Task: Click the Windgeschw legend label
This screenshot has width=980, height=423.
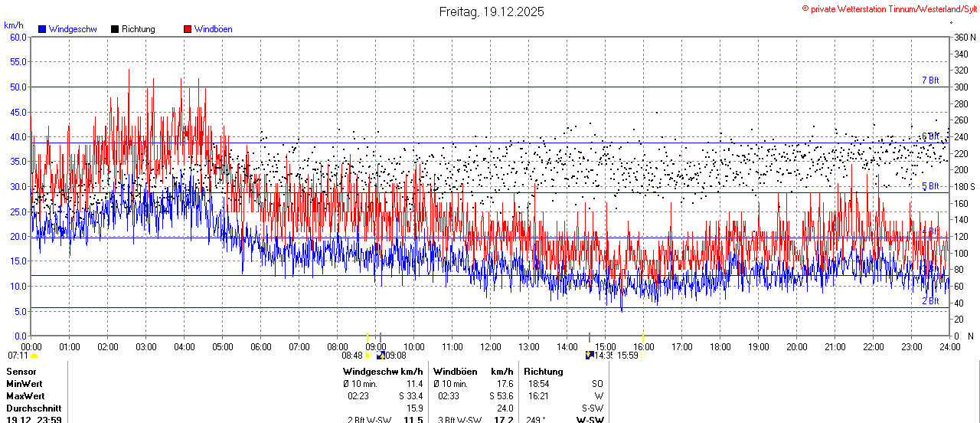Action: pyautogui.click(x=73, y=29)
